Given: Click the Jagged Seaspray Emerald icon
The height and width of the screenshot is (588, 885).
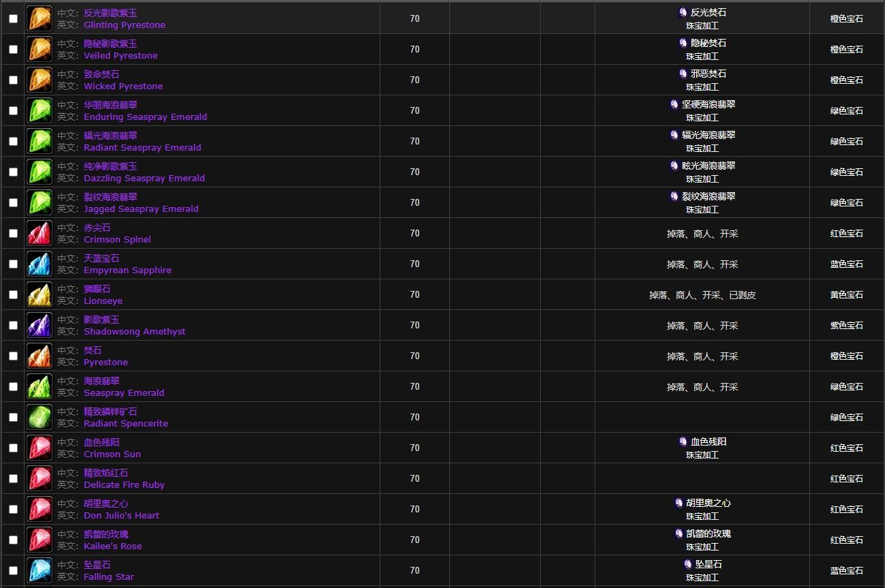Looking at the screenshot, I should 40,202.
